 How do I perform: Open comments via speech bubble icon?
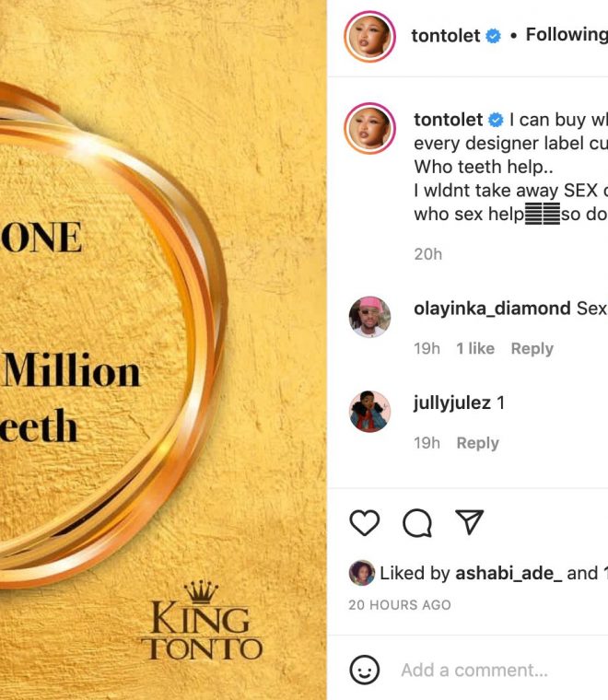click(417, 523)
